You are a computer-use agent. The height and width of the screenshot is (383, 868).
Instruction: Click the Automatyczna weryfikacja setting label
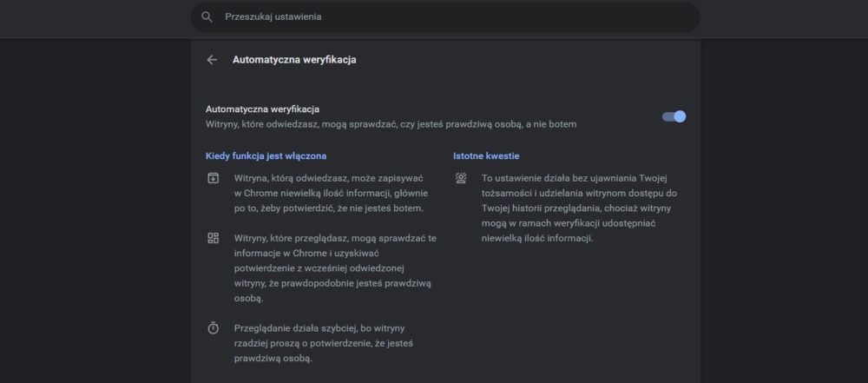tap(262, 109)
